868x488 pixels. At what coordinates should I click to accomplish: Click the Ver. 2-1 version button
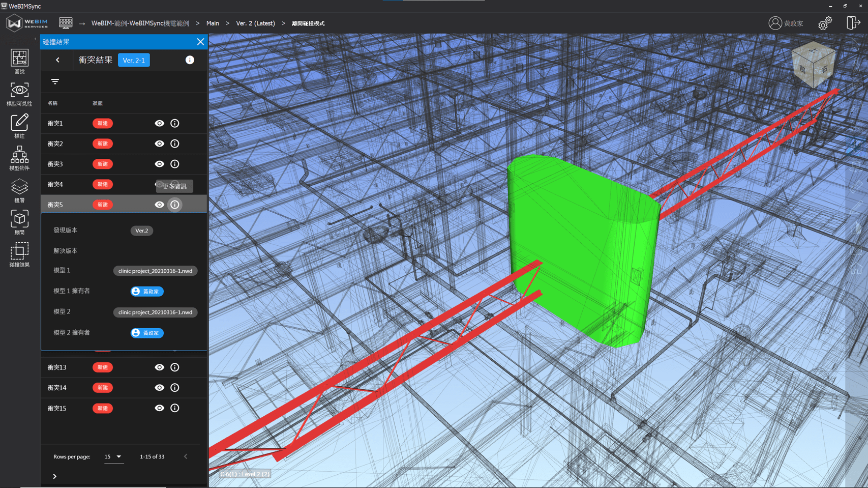point(134,60)
